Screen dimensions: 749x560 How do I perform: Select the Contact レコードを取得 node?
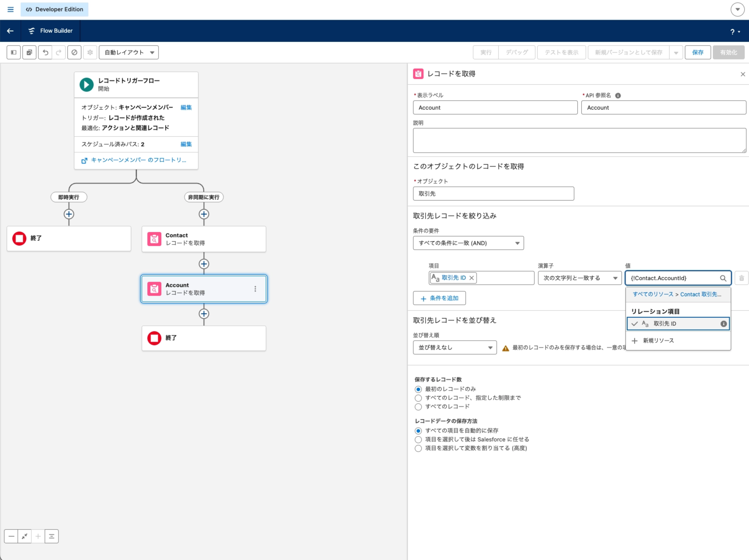pyautogui.click(x=204, y=239)
